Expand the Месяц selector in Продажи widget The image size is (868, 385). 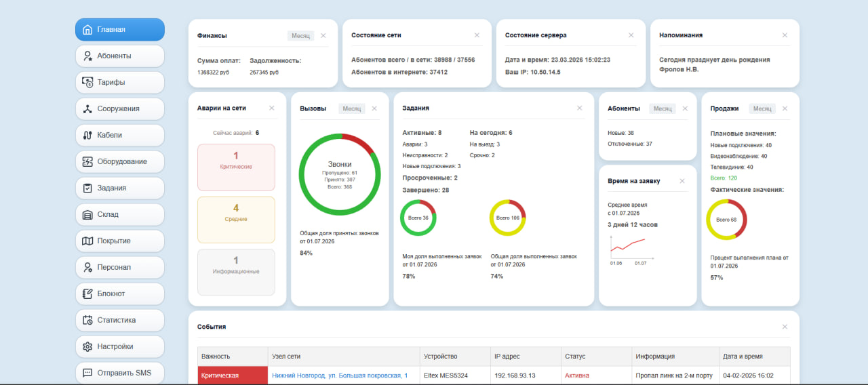(x=762, y=108)
